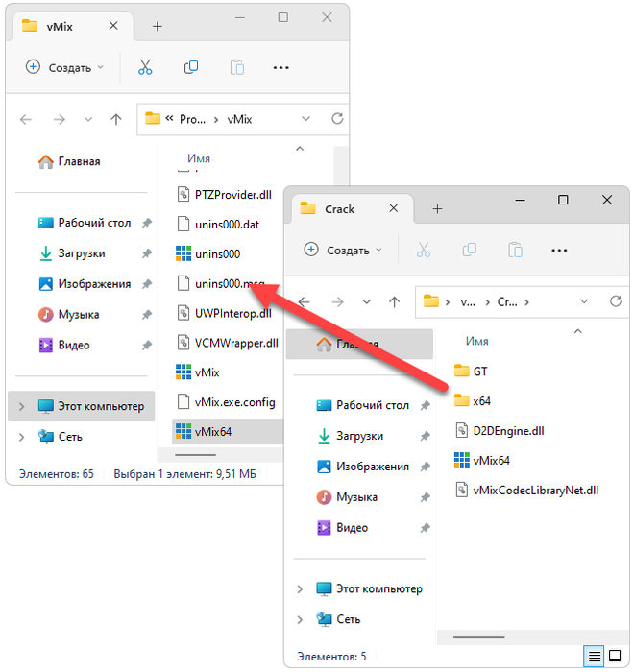Unpin Рабочий стол in vMix window sidebar
The image size is (634, 672).
point(147,223)
